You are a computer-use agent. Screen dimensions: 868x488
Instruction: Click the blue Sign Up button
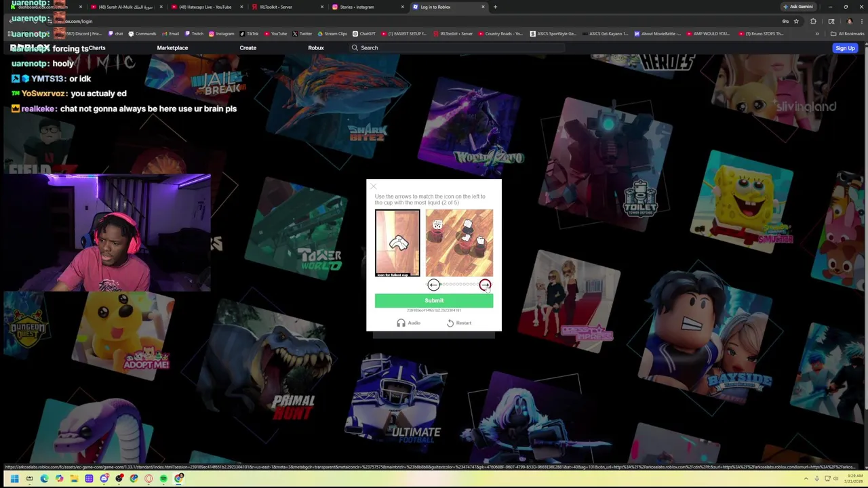coord(845,48)
